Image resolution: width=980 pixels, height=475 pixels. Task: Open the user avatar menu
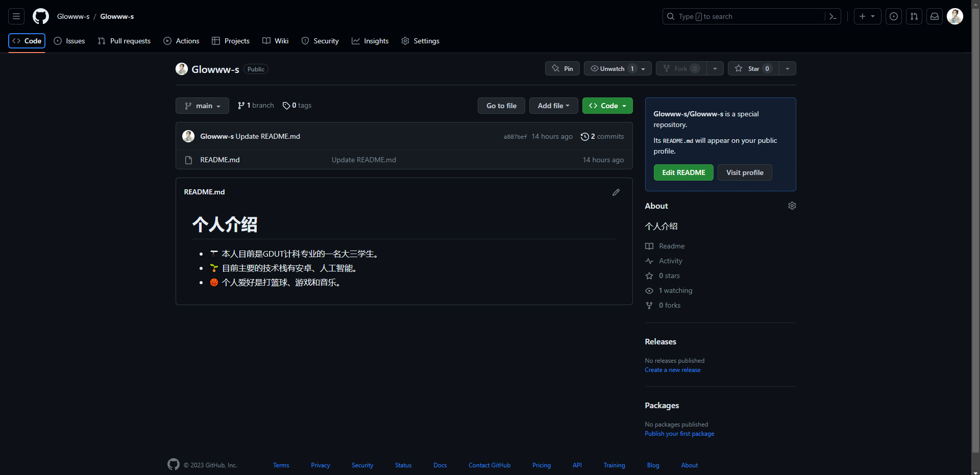pos(955,16)
